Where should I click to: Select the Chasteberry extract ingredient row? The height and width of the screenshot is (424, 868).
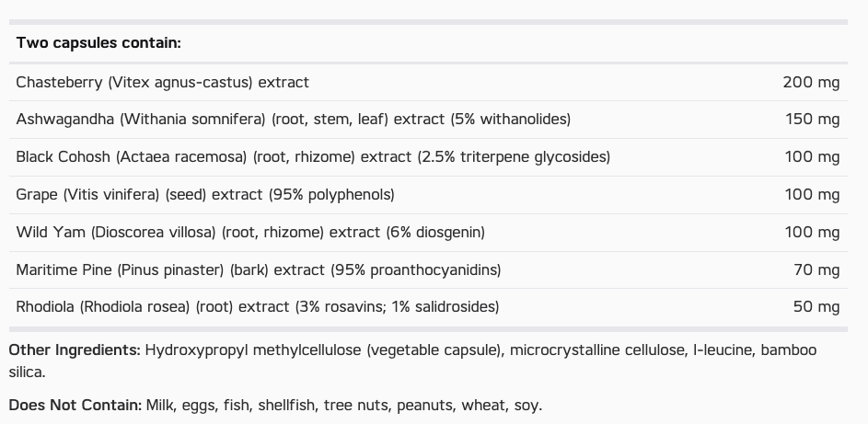tap(428, 83)
